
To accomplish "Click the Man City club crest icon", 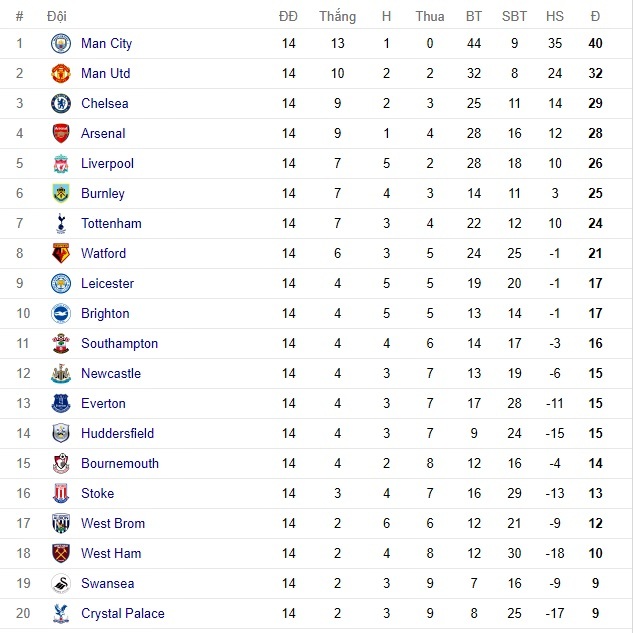I will coord(62,44).
